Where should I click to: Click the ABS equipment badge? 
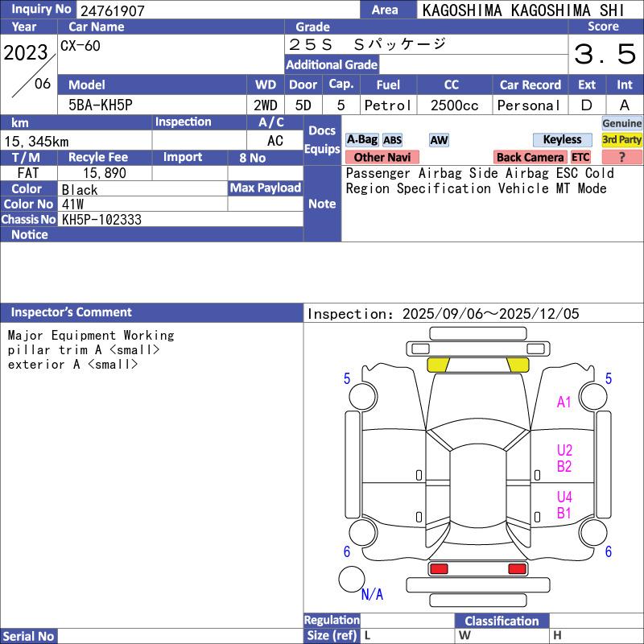[392, 140]
